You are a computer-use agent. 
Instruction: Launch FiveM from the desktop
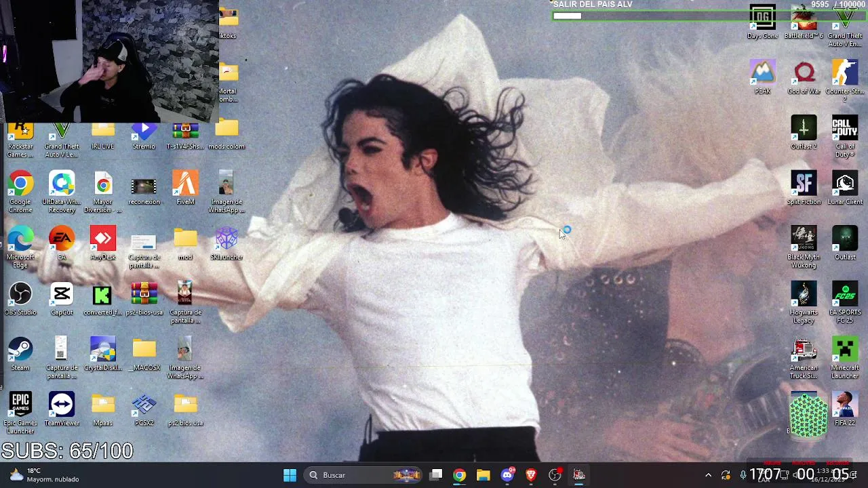185,188
